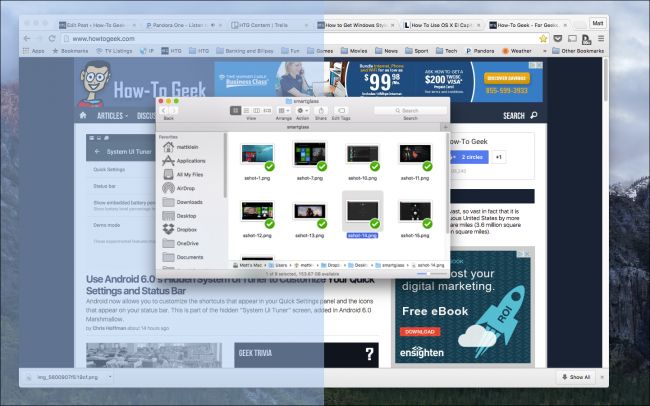This screenshot has width=650, height=406.
Task: Switch Finder to icon view
Action: [235, 110]
